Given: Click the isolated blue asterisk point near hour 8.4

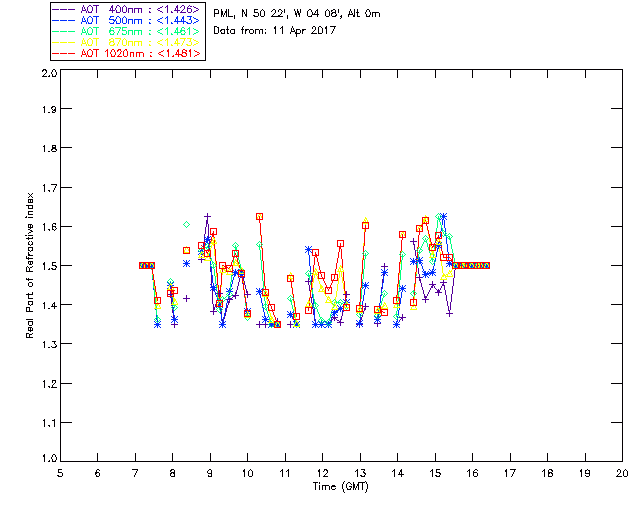Looking at the screenshot, I should (187, 264).
